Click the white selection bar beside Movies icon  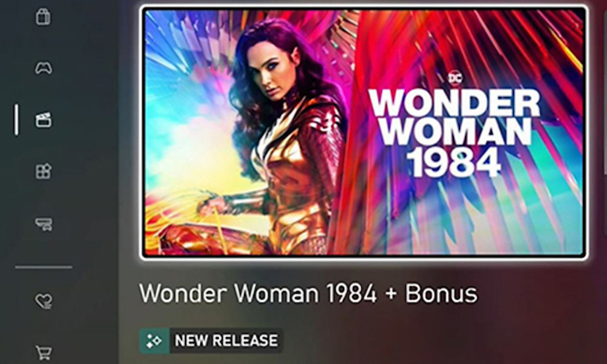(x=16, y=120)
